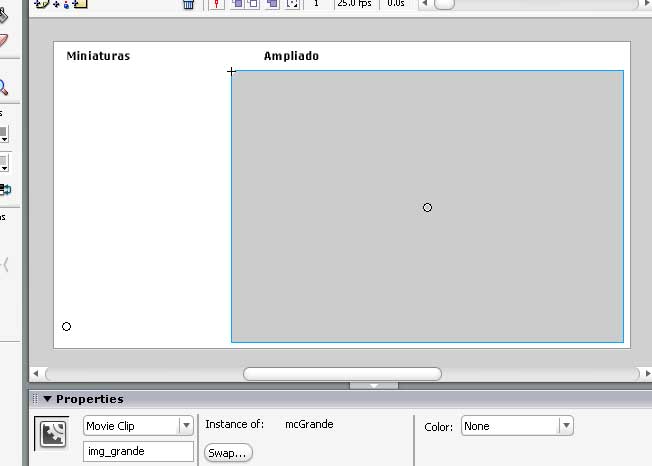The image size is (652, 466).
Task: Open the stroke color swatch
Action: click(3, 133)
